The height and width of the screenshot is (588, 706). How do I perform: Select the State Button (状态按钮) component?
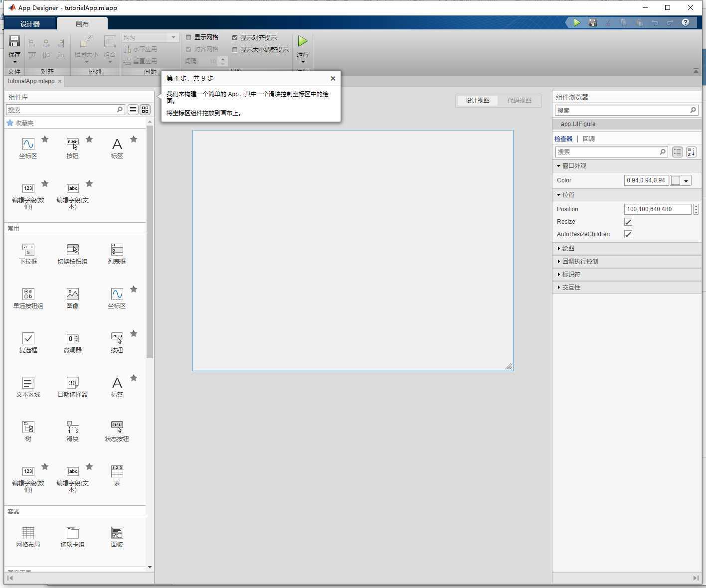(x=117, y=428)
